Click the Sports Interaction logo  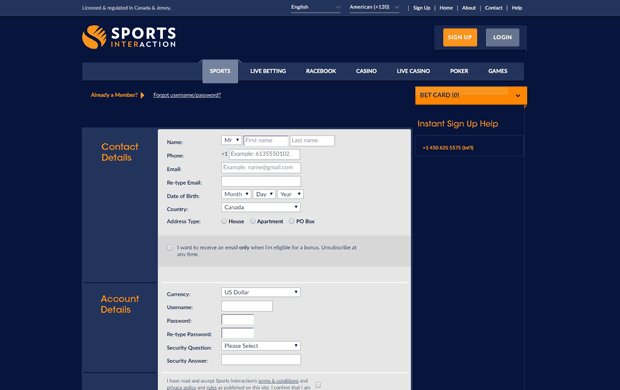pyautogui.click(x=129, y=37)
